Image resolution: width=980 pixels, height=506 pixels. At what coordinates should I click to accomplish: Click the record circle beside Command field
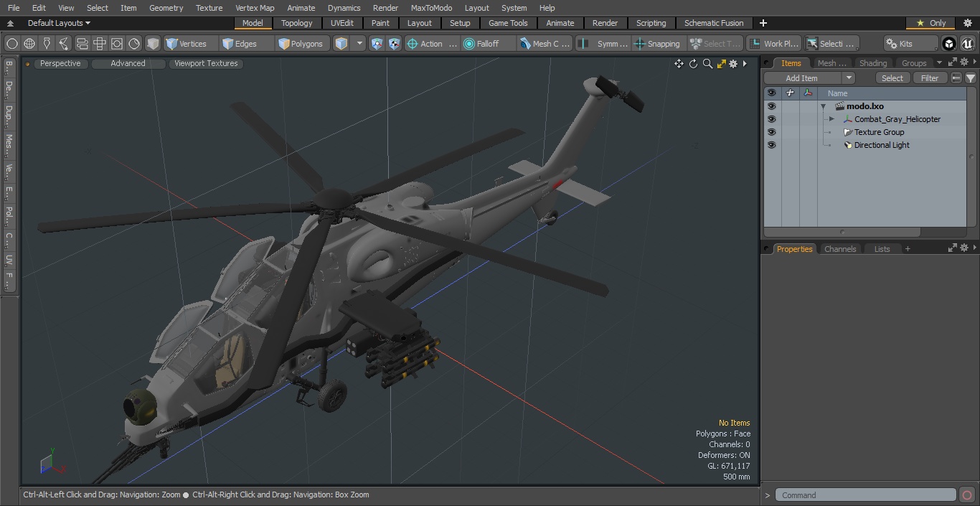[x=967, y=495]
